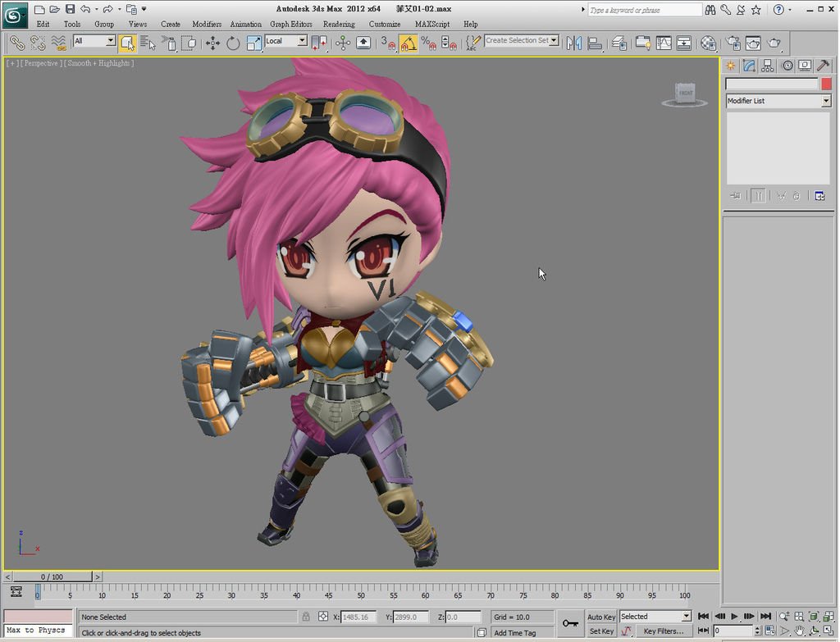Open the Rendering menu
Screen dimensions: 840x642
point(339,24)
